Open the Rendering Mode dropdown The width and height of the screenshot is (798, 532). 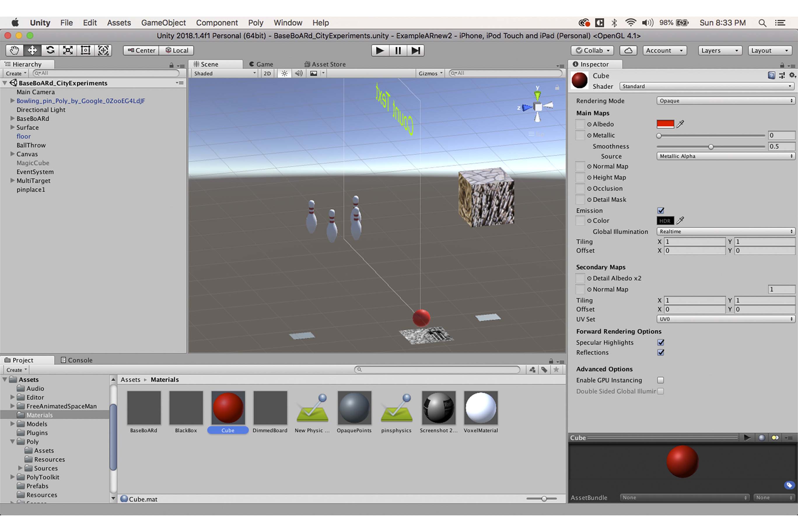725,101
